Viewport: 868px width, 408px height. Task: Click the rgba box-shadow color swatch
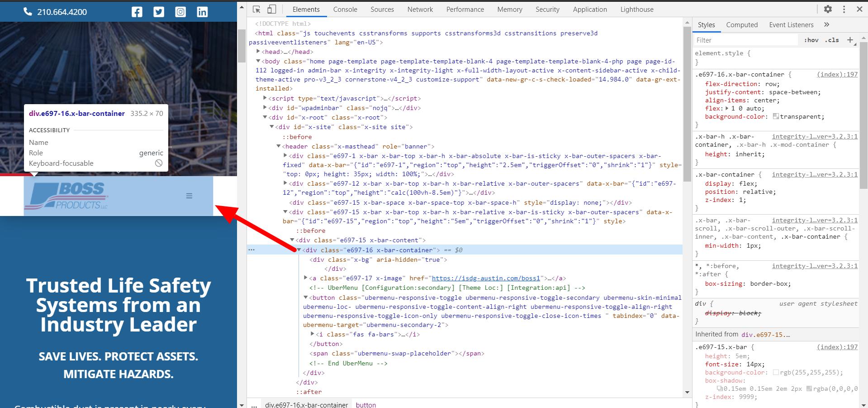tap(809, 389)
